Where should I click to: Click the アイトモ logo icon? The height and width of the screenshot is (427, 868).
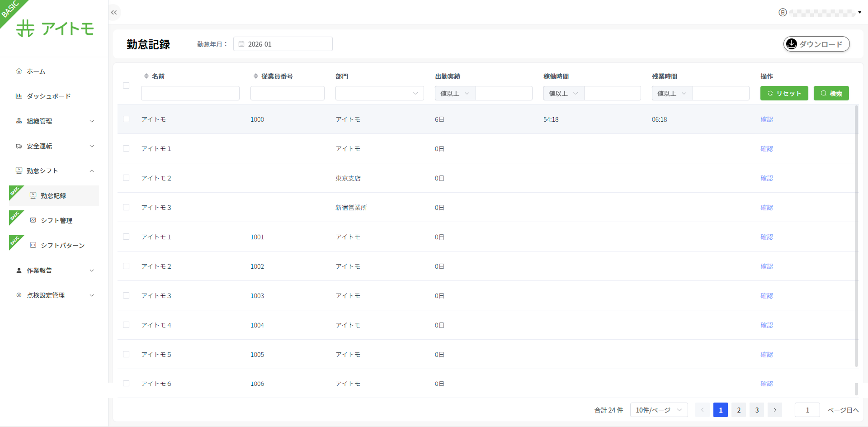[x=25, y=28]
